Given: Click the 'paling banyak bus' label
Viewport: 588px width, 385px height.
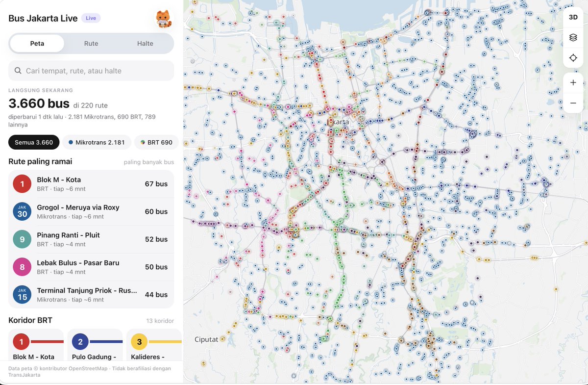Looking at the screenshot, I should click(x=149, y=162).
